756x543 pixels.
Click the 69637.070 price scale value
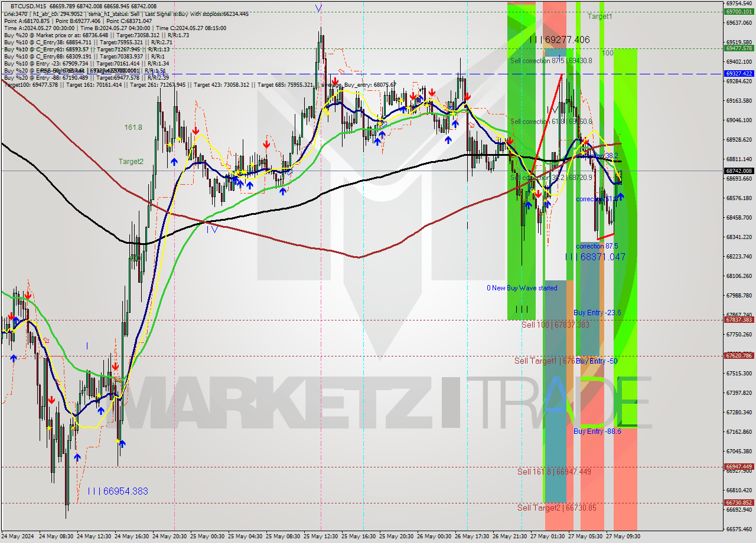(x=738, y=23)
